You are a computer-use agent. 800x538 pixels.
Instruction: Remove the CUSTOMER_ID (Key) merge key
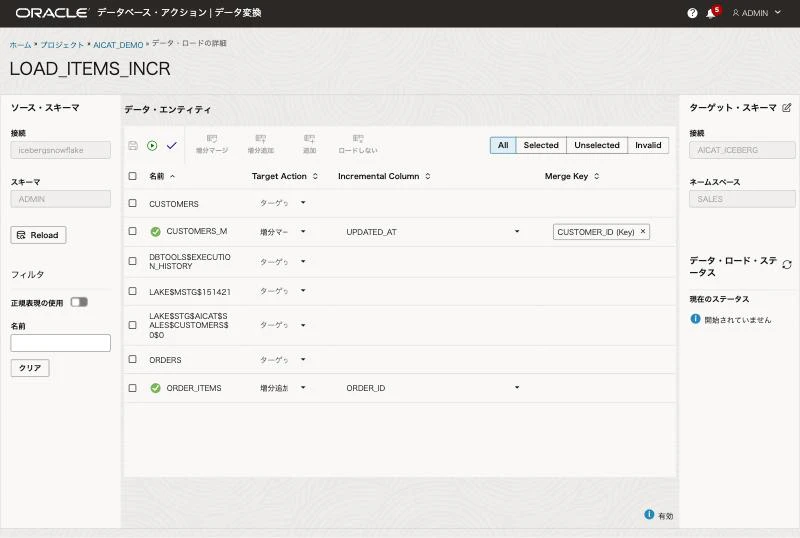point(643,231)
